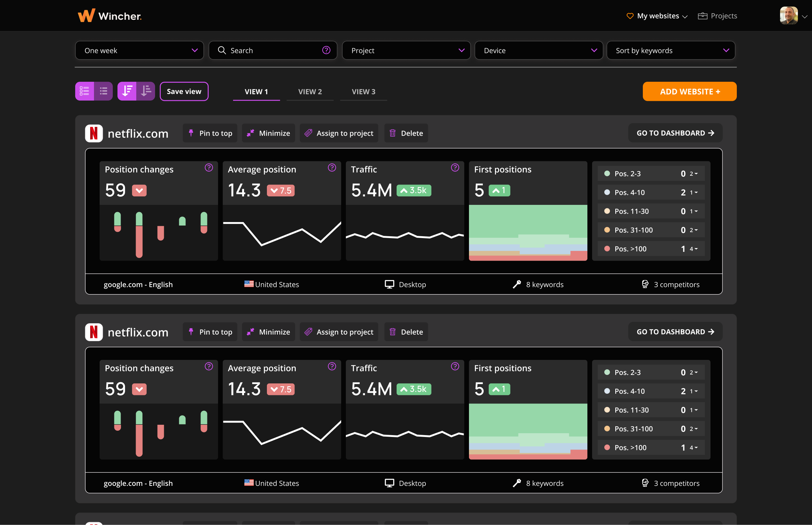Click the help icon on Position changes card
The height and width of the screenshot is (525, 812).
click(x=209, y=168)
